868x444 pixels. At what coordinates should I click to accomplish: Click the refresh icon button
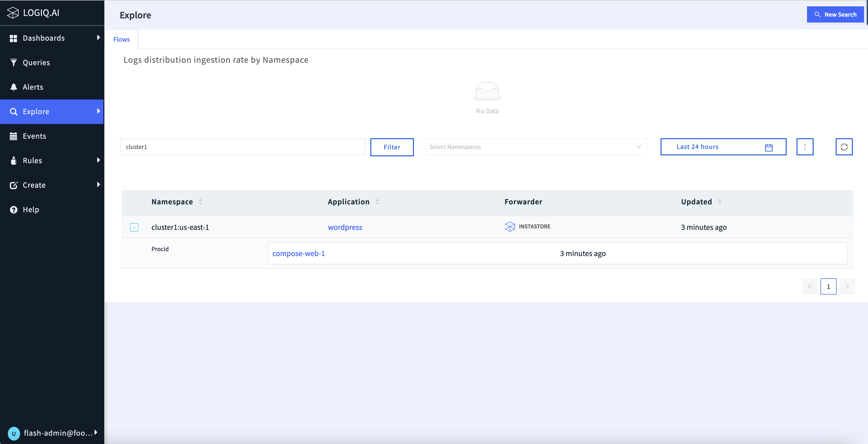[844, 147]
